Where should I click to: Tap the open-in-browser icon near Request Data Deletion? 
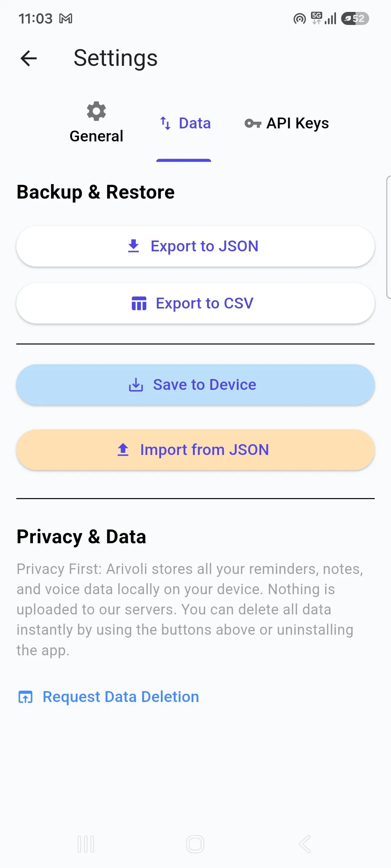point(25,697)
